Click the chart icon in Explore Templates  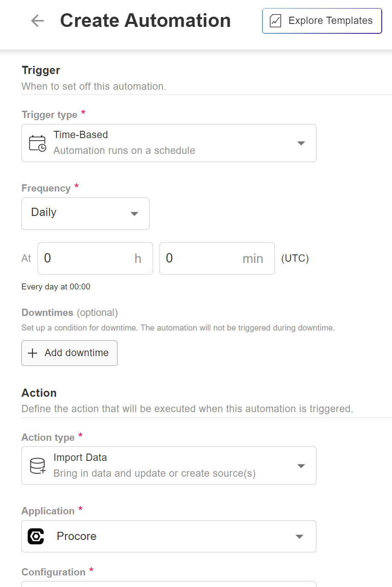click(x=276, y=21)
